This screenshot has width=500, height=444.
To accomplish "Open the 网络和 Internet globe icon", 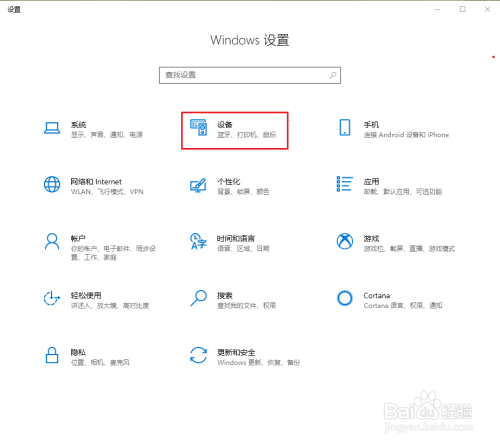I will click(x=52, y=184).
